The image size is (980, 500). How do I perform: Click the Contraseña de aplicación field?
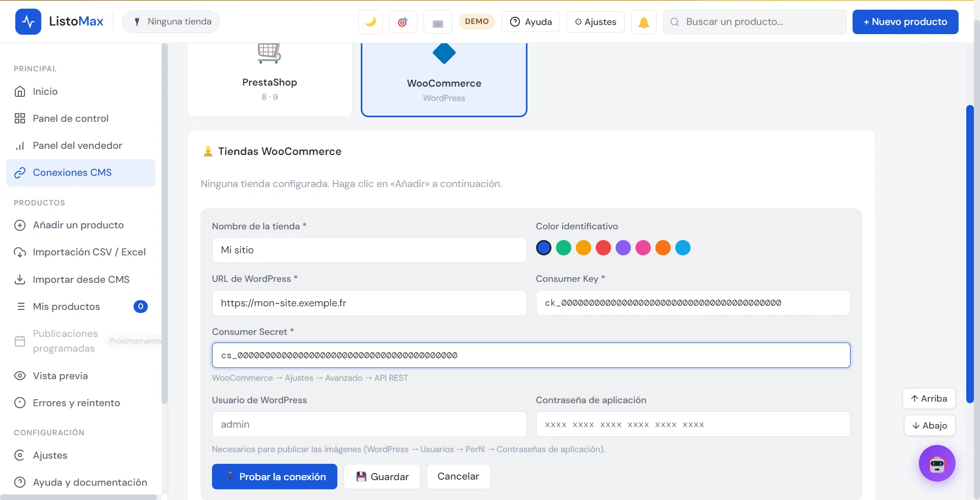coord(693,424)
